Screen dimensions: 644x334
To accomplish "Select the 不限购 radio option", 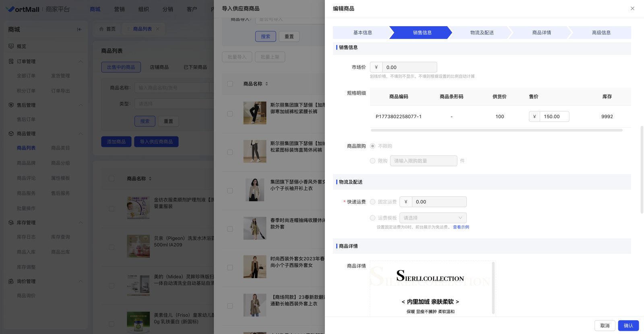I will 373,146.
